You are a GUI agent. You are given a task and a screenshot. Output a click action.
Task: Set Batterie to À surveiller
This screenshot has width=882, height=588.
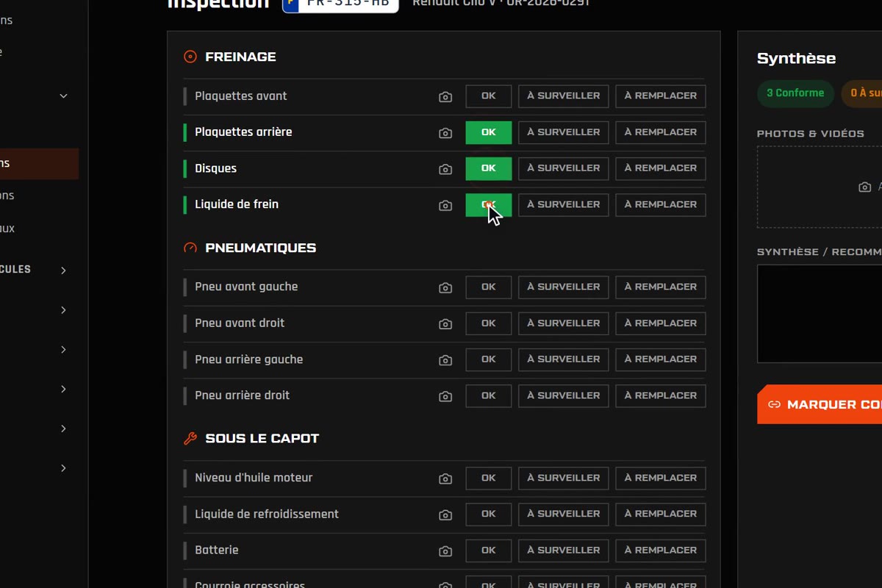pyautogui.click(x=564, y=551)
